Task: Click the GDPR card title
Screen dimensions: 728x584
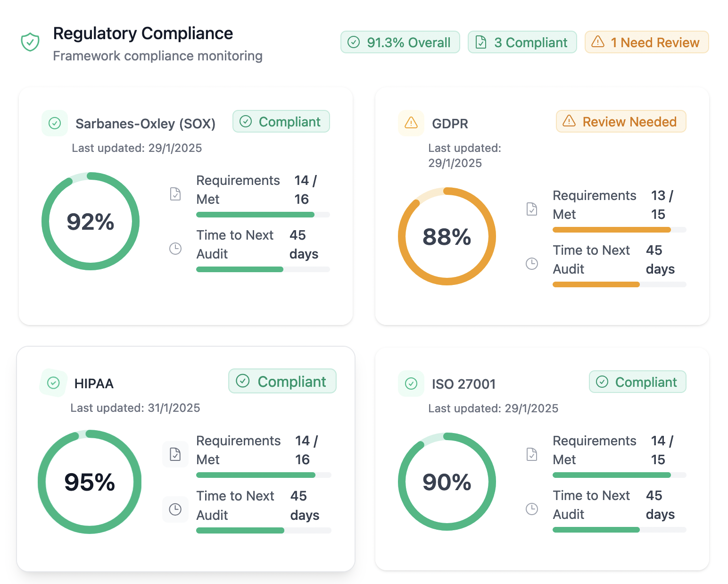Action: pyautogui.click(x=450, y=124)
